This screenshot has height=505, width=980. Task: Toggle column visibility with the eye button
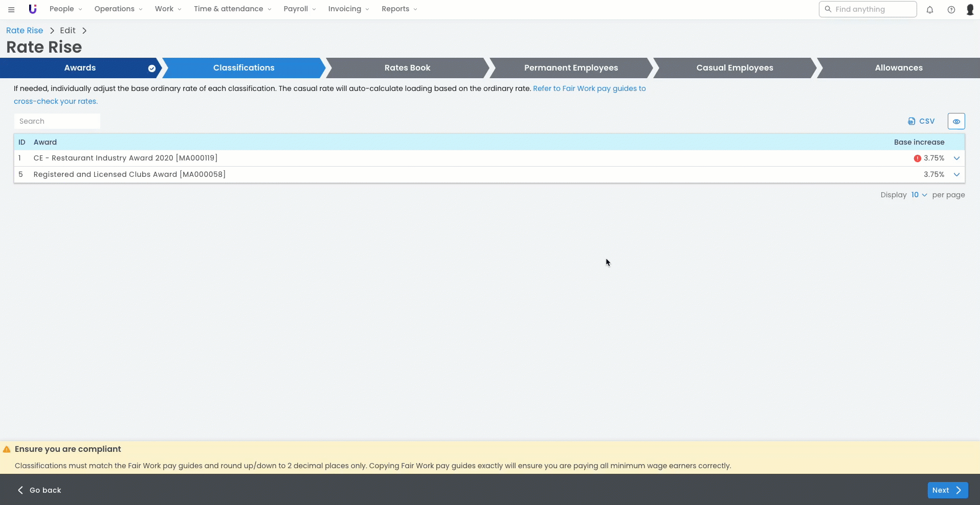coord(956,121)
